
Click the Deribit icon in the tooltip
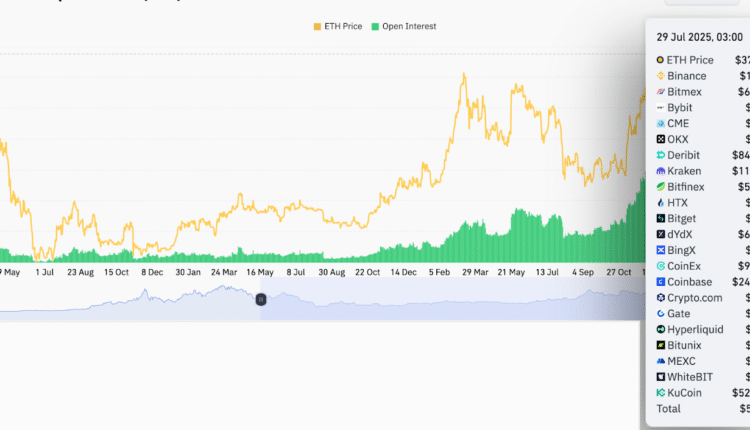point(660,155)
